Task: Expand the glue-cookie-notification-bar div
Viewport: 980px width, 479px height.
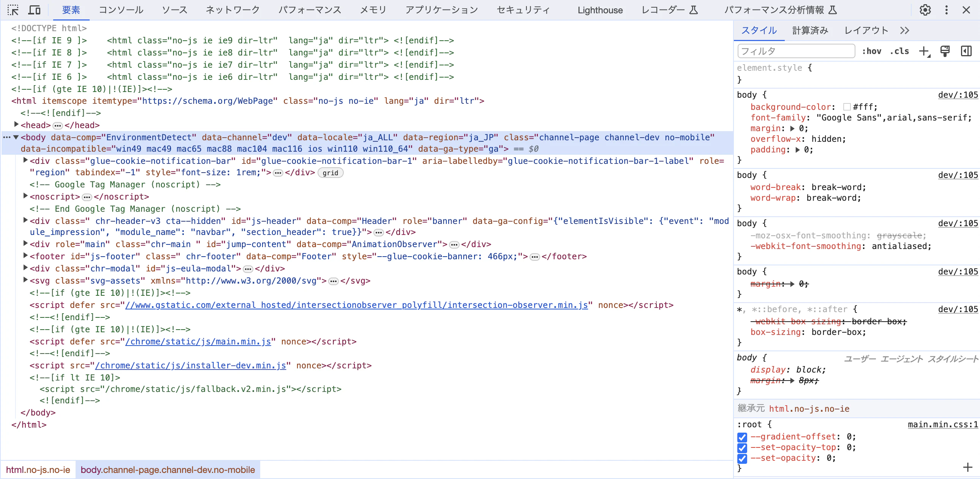Action: [25, 160]
